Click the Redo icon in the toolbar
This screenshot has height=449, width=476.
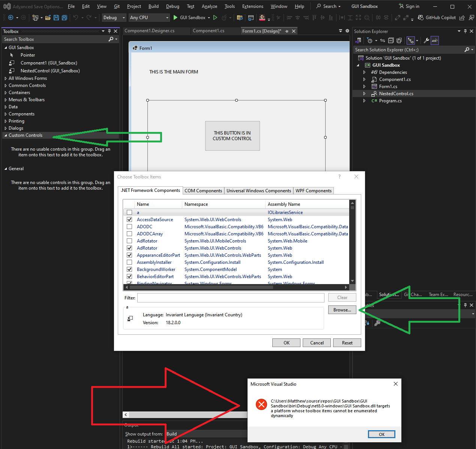pyautogui.click(x=89, y=18)
